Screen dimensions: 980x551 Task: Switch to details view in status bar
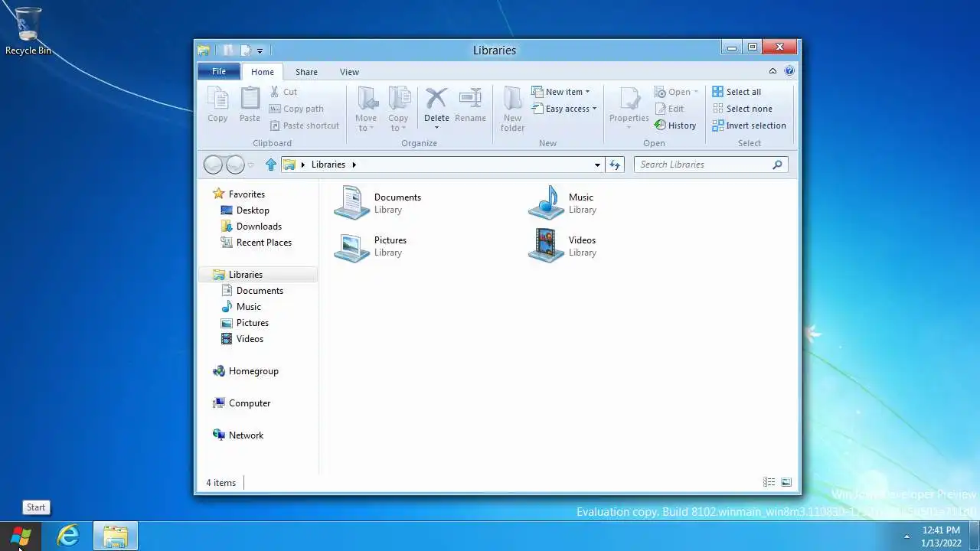click(769, 482)
